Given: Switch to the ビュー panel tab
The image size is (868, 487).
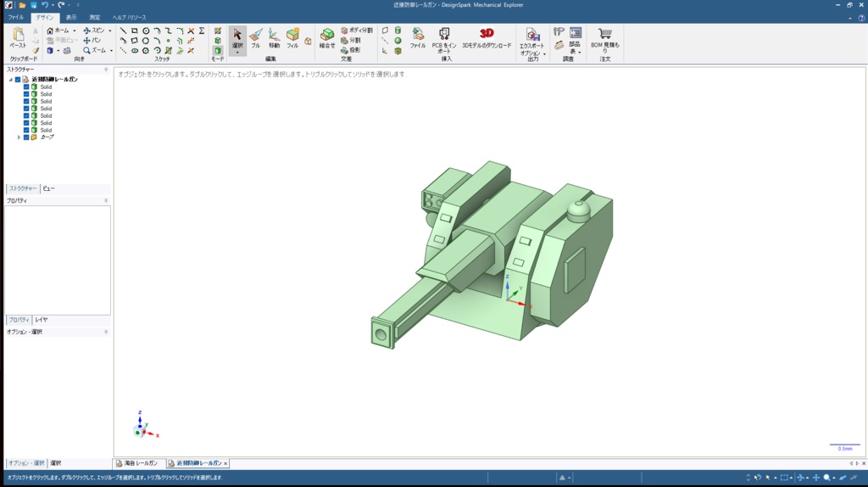Looking at the screenshot, I should [x=48, y=188].
